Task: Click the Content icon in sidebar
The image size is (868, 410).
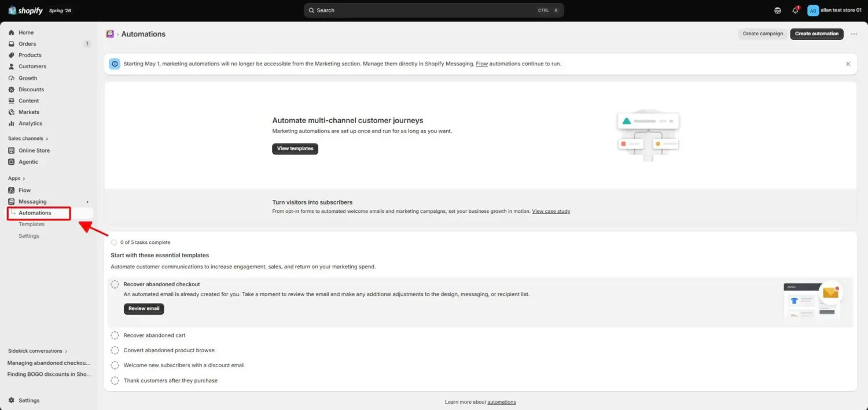Action: [12, 101]
